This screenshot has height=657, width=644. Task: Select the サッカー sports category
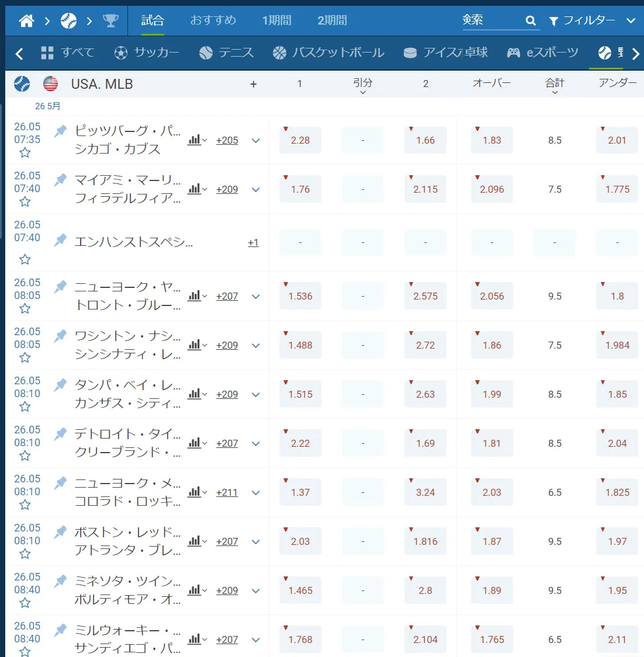(147, 53)
